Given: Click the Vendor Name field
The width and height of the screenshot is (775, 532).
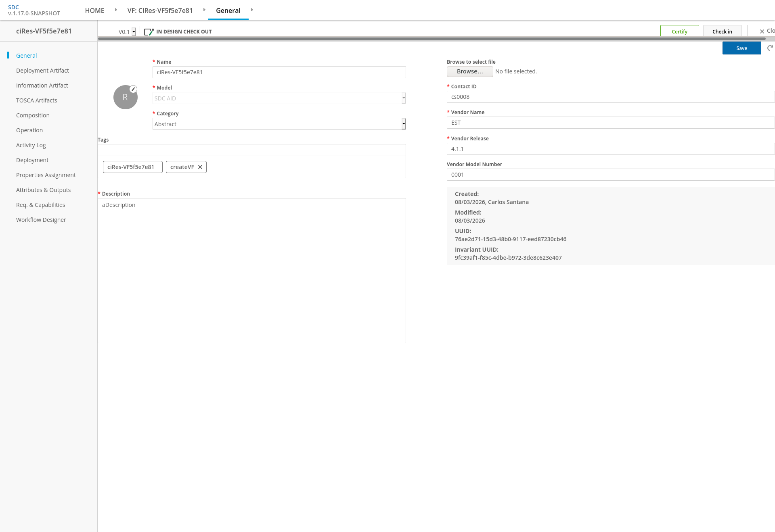Looking at the screenshot, I should click(x=611, y=123).
